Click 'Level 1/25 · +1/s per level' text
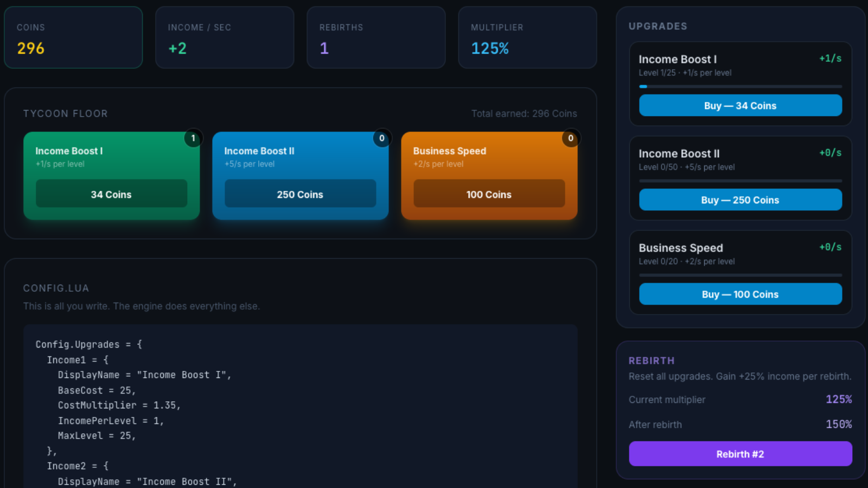The image size is (868, 488). click(685, 73)
